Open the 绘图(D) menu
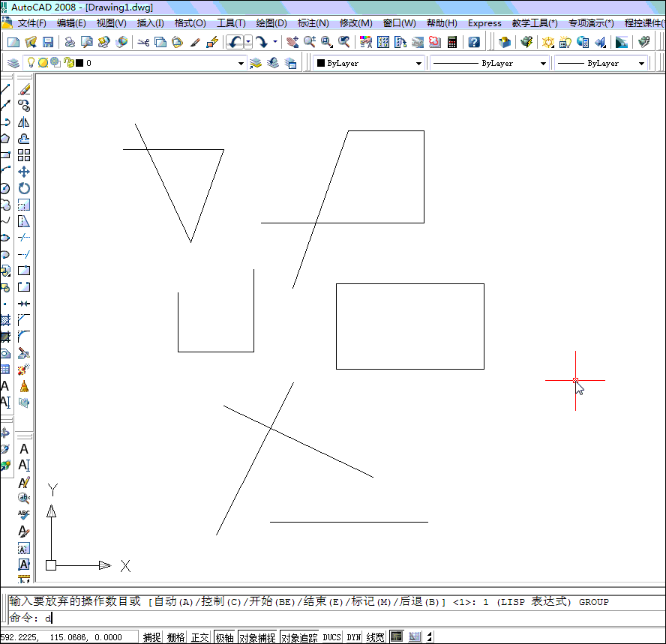This screenshot has width=666, height=644. coord(271,23)
